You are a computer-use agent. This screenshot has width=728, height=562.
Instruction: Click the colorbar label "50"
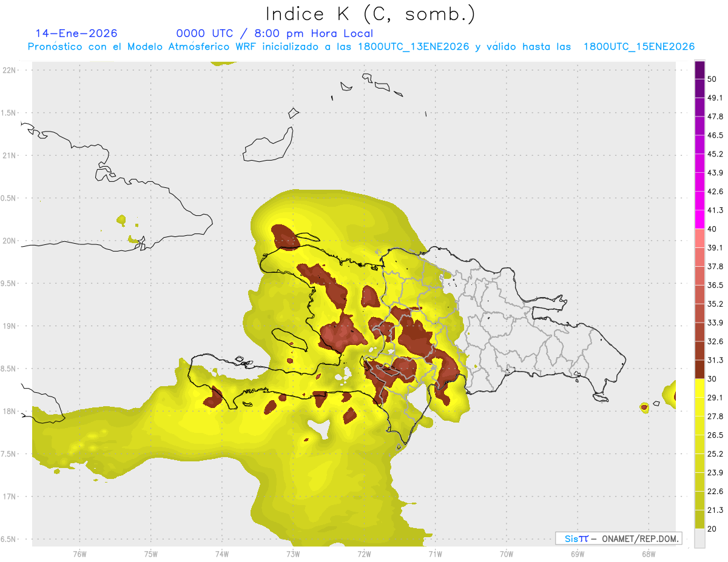click(712, 79)
